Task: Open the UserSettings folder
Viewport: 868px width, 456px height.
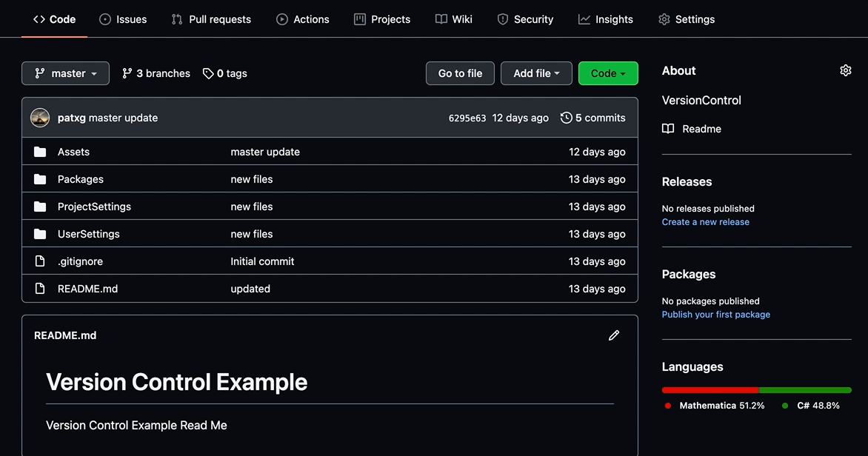Action: click(89, 234)
